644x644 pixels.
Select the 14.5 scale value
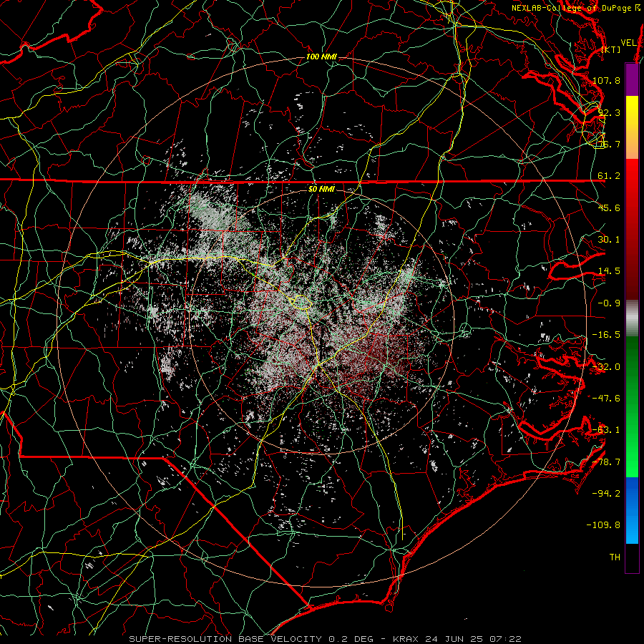[x=609, y=271]
